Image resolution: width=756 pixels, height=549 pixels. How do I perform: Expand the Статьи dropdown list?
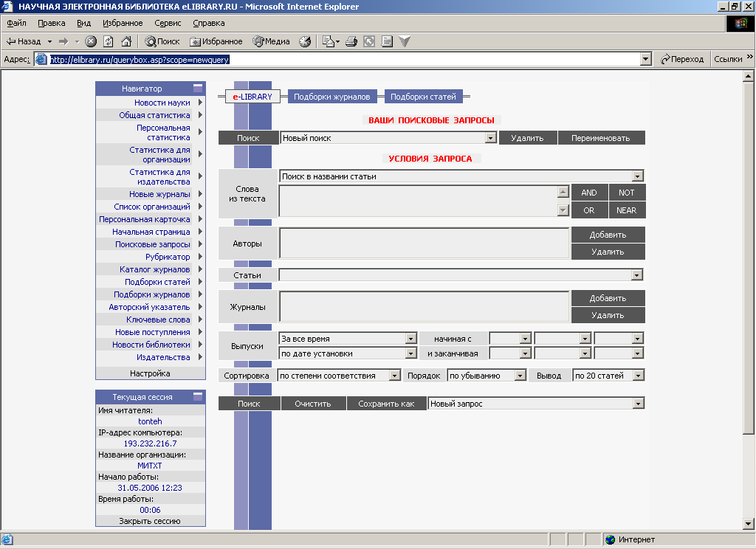tap(637, 275)
